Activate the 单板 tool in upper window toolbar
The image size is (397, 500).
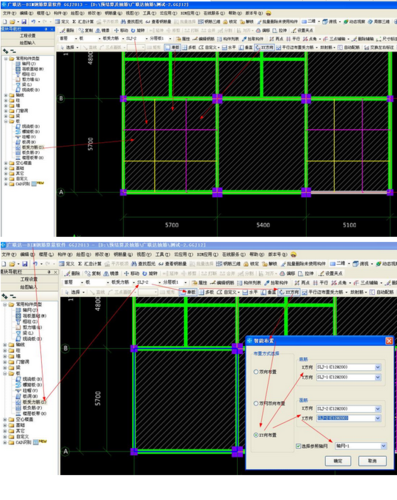pos(172,48)
